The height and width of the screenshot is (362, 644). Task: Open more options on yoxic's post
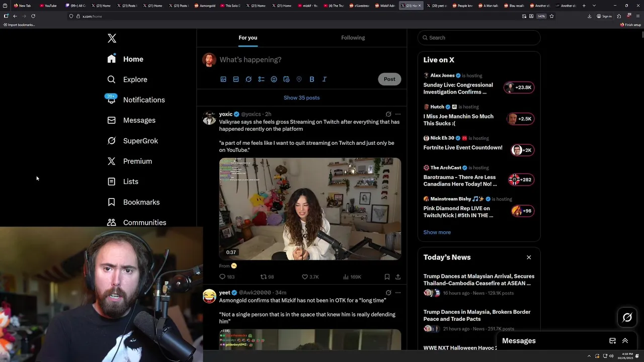(x=398, y=114)
